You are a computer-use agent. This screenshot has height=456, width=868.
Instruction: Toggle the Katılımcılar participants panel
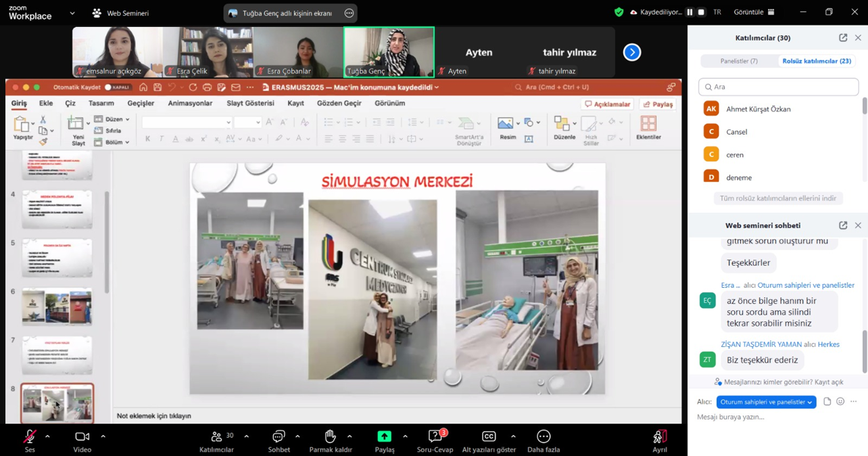216,437
